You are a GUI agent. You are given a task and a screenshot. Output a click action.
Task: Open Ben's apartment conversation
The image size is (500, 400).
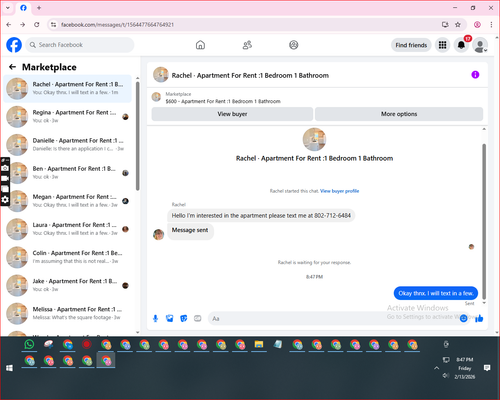pyautogui.click(x=68, y=173)
